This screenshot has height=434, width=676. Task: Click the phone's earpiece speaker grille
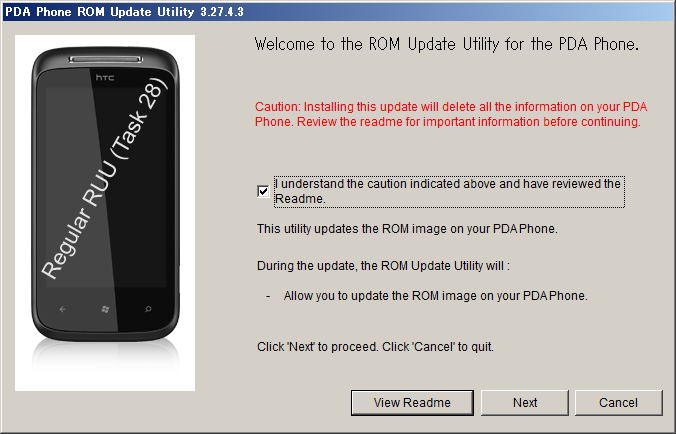105,59
